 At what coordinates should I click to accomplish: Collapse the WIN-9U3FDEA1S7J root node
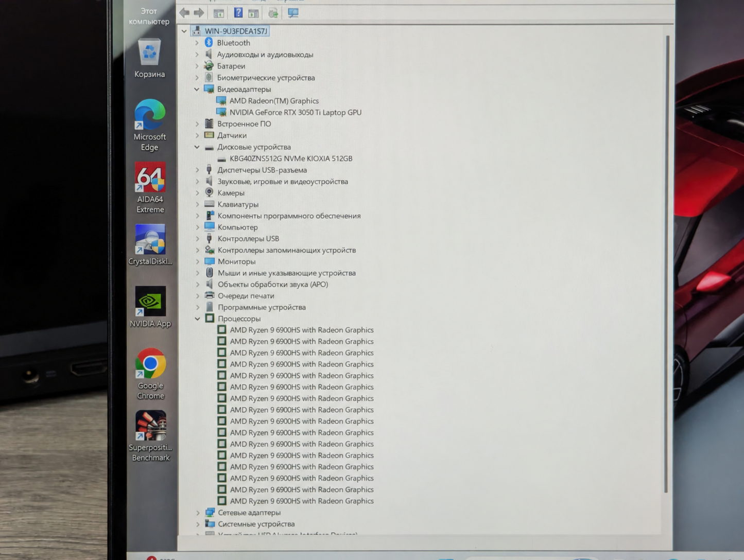[184, 31]
